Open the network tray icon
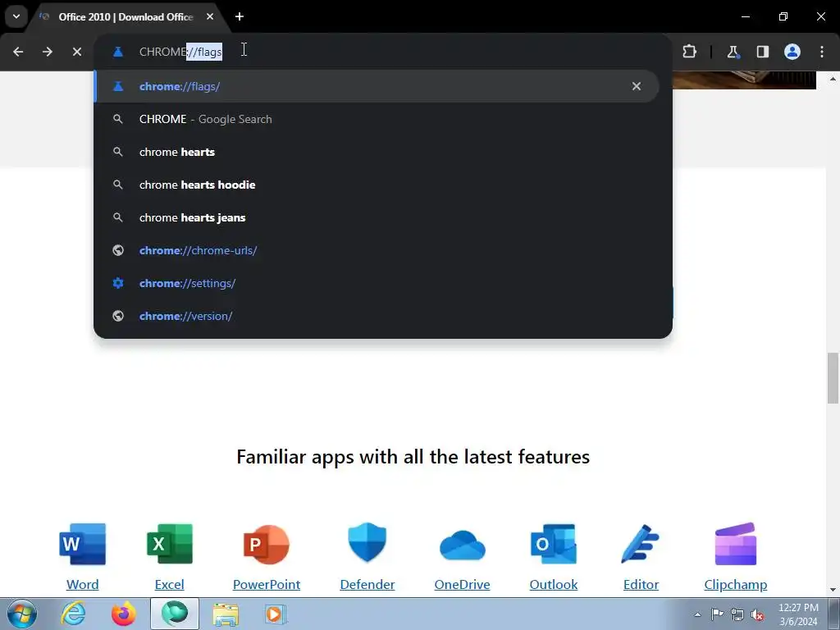The height and width of the screenshot is (630, 840). tap(737, 614)
